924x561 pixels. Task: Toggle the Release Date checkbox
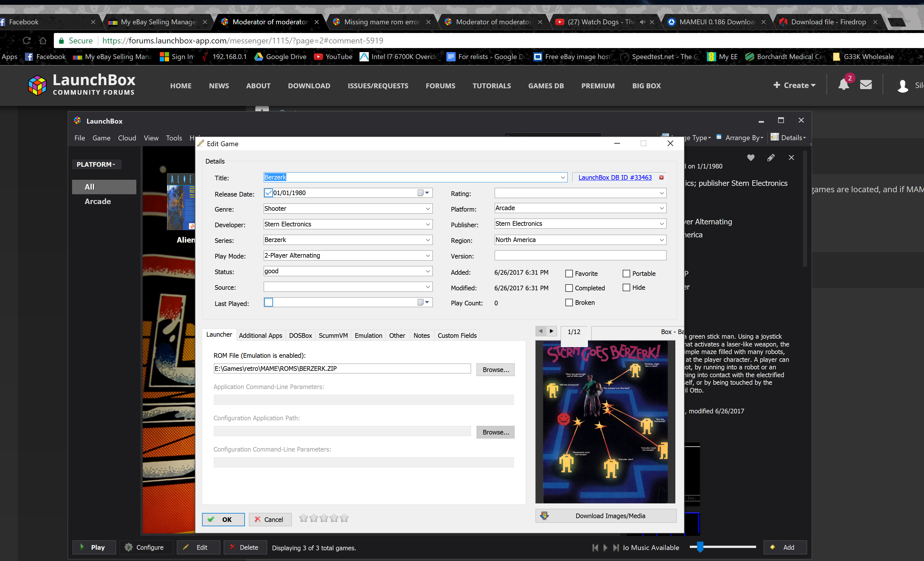click(x=269, y=193)
